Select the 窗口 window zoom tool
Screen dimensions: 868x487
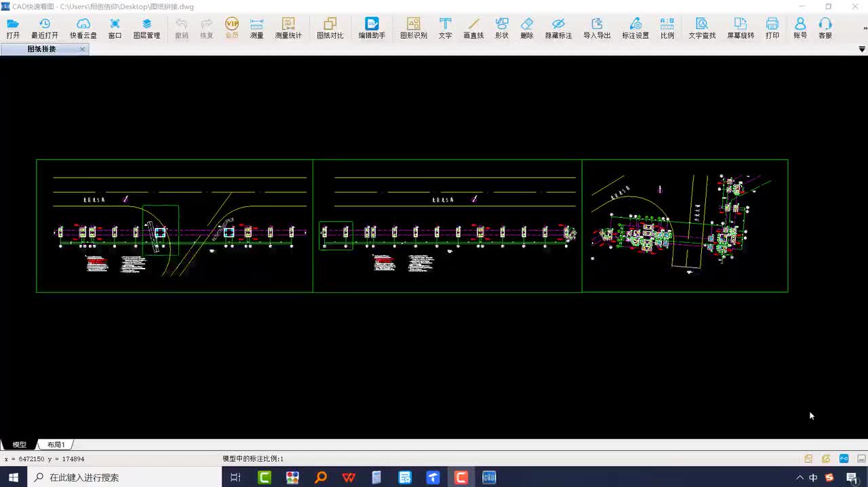point(115,28)
